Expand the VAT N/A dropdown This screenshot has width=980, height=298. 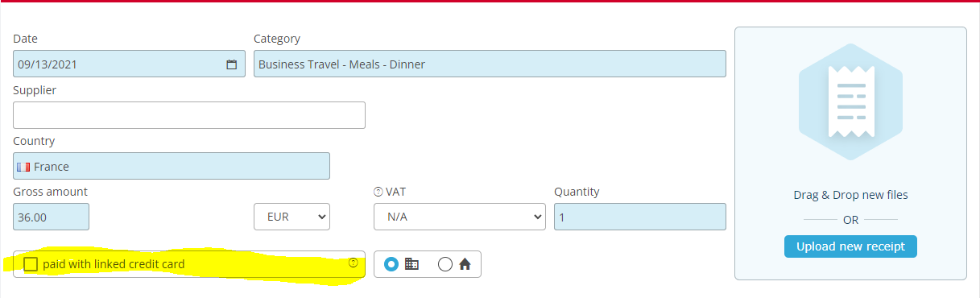click(460, 217)
